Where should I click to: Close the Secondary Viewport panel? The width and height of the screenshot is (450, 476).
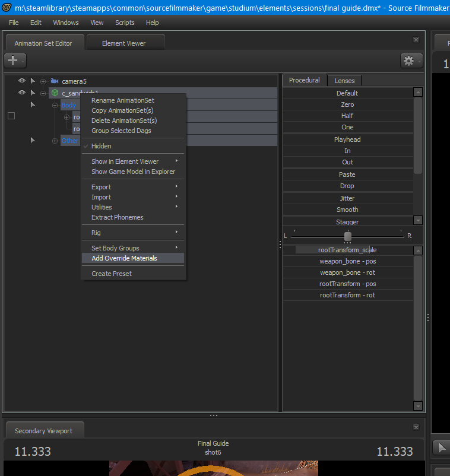click(416, 427)
